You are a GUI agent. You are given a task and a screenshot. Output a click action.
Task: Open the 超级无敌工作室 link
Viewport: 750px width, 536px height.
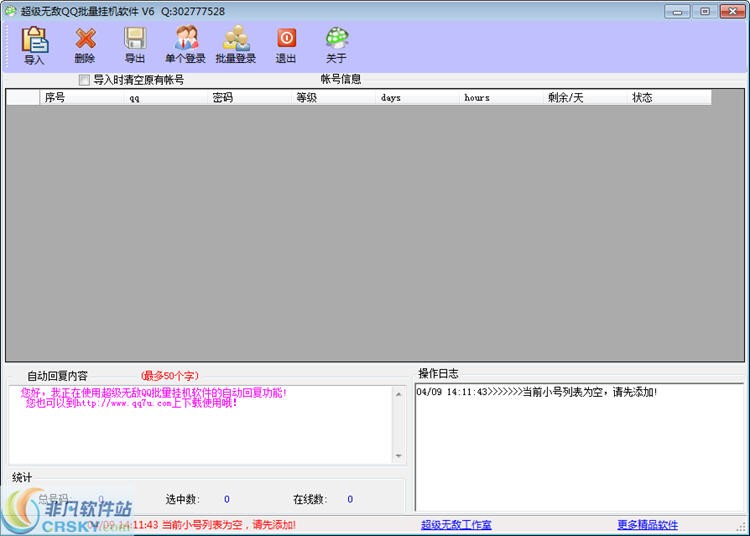(x=456, y=525)
